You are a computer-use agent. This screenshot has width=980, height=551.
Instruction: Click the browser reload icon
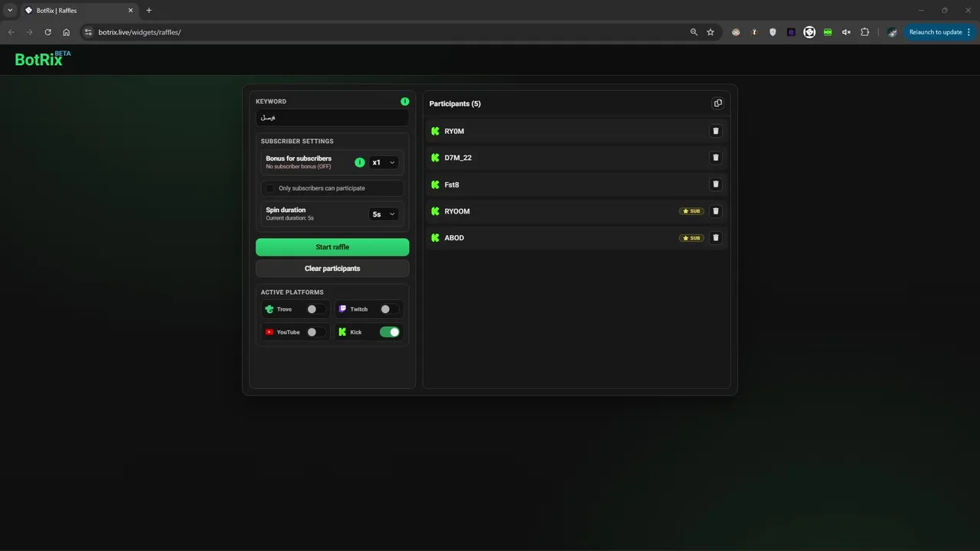(47, 32)
